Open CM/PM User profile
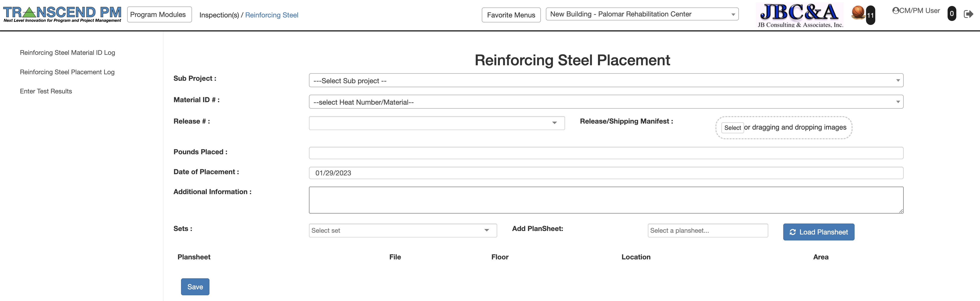The image size is (980, 301). point(916,11)
